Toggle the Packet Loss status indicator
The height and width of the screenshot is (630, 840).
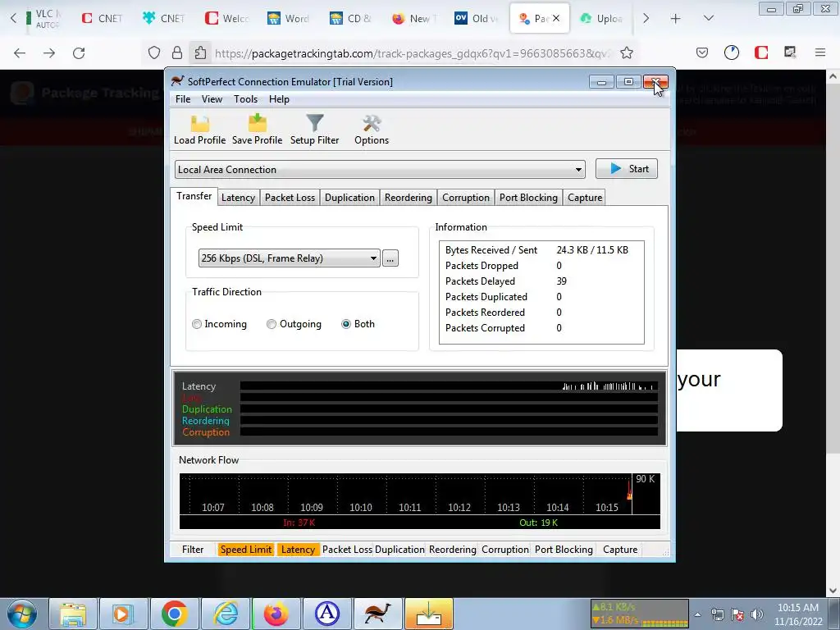(x=347, y=550)
